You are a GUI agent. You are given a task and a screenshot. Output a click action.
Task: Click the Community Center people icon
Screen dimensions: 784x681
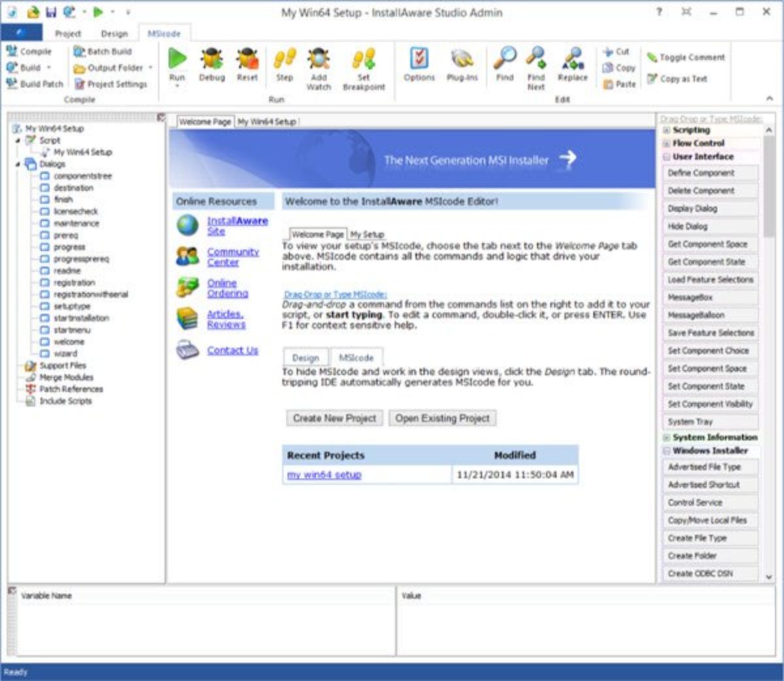pos(188,256)
